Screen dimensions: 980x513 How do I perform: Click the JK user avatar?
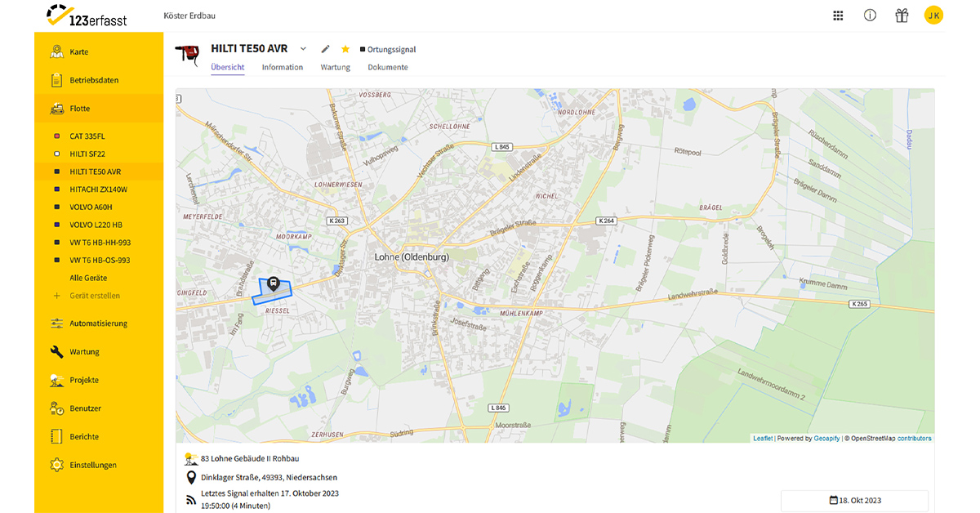click(933, 15)
